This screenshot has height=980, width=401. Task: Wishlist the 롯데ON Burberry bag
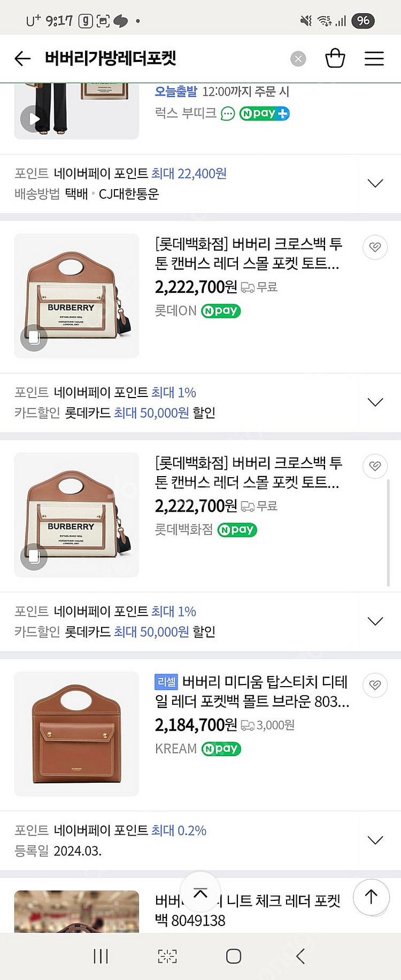coord(375,247)
